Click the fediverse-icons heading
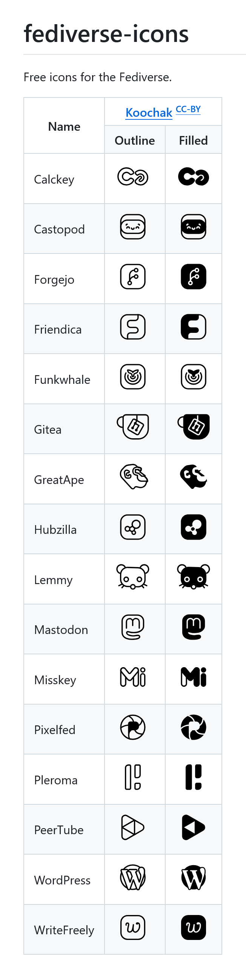Image resolution: width=246 pixels, height=980 pixels. (x=106, y=34)
